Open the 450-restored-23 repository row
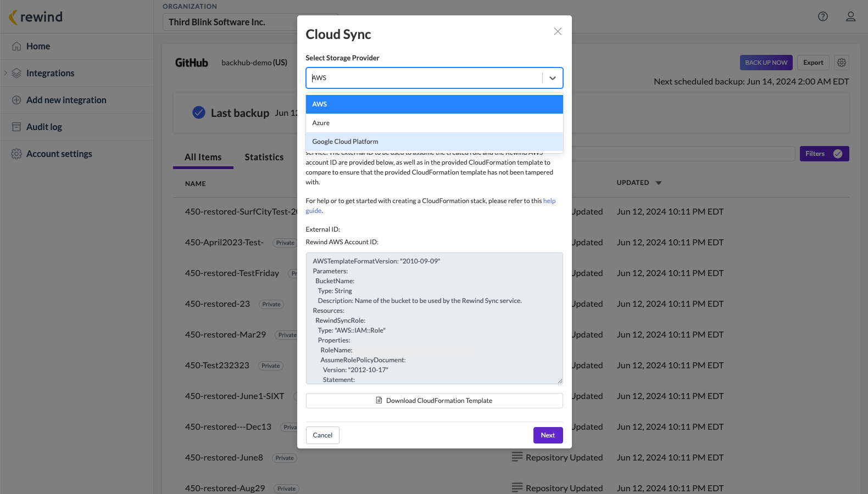This screenshot has width=868, height=494. 218,304
